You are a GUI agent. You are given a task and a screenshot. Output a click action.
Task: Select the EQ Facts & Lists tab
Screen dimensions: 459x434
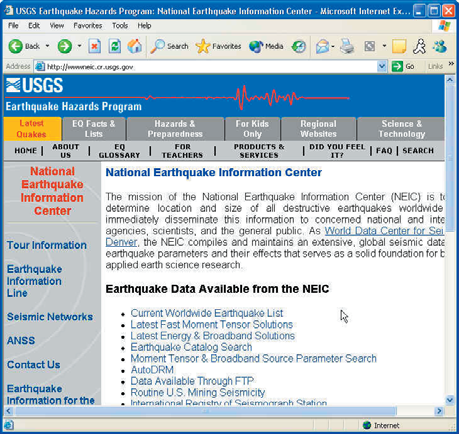pos(94,129)
